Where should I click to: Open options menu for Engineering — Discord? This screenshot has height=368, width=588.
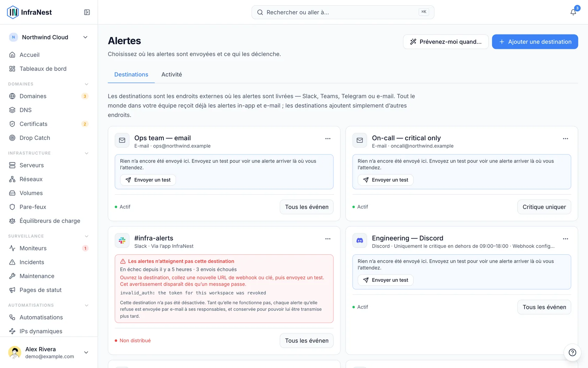click(565, 239)
